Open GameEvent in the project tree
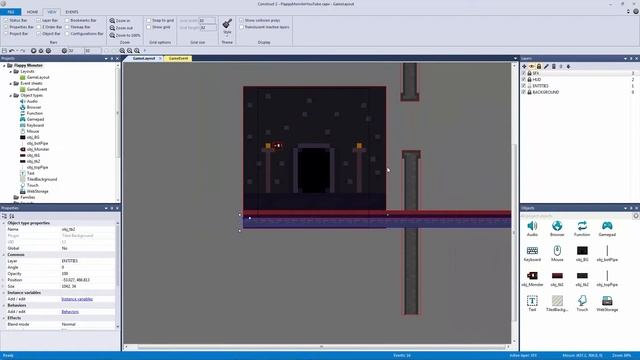640x360 pixels. pyautogui.click(x=37, y=89)
